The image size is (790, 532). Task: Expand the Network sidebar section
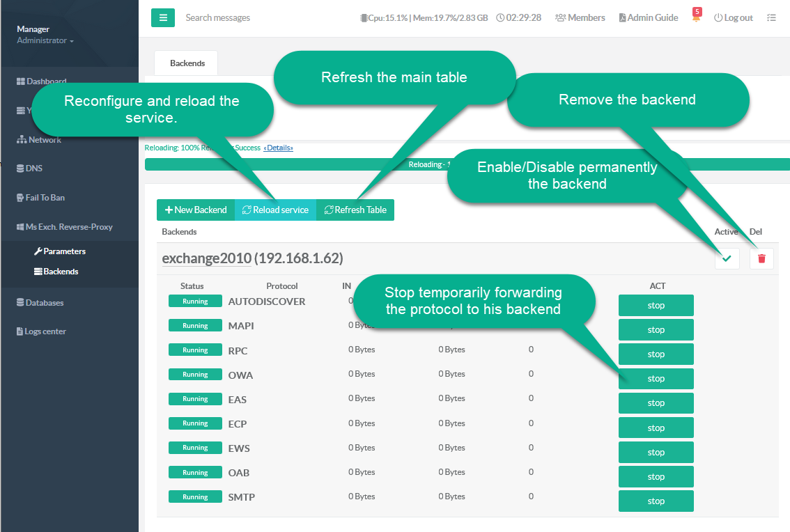click(45, 140)
